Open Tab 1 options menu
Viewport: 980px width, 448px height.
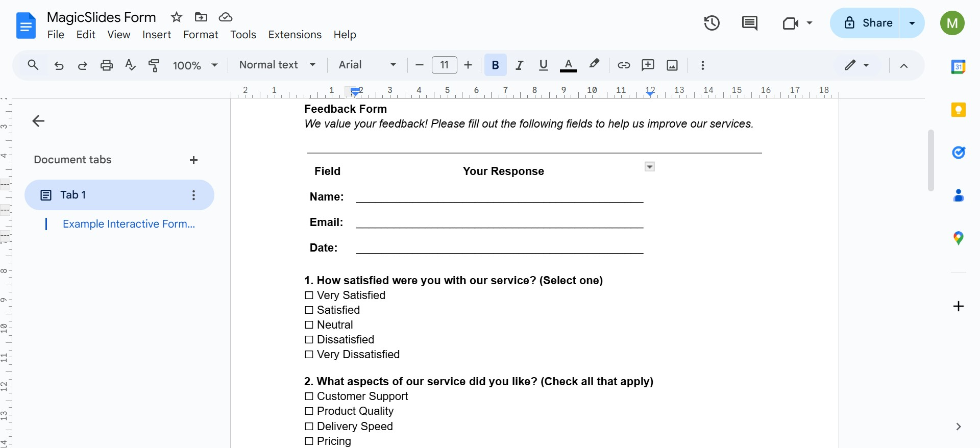tap(193, 195)
